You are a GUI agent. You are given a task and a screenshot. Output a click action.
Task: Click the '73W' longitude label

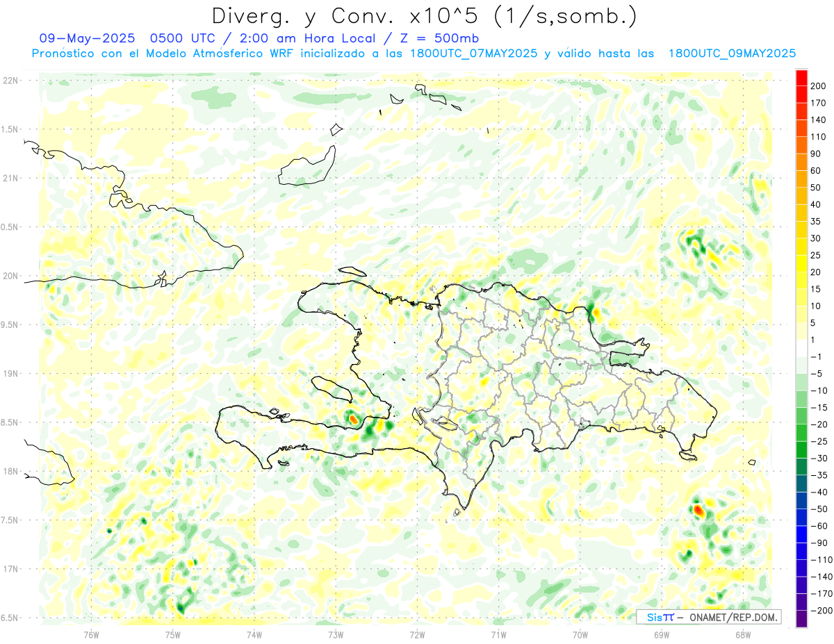click(336, 634)
